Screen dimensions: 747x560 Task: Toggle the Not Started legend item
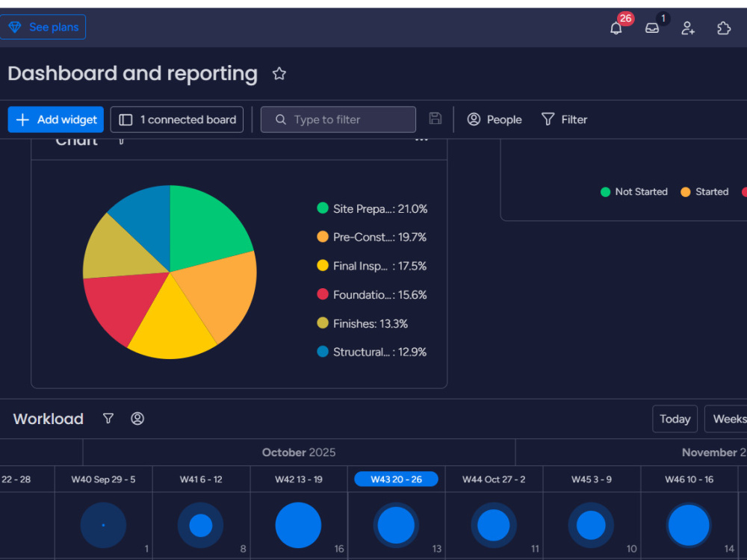coord(634,192)
